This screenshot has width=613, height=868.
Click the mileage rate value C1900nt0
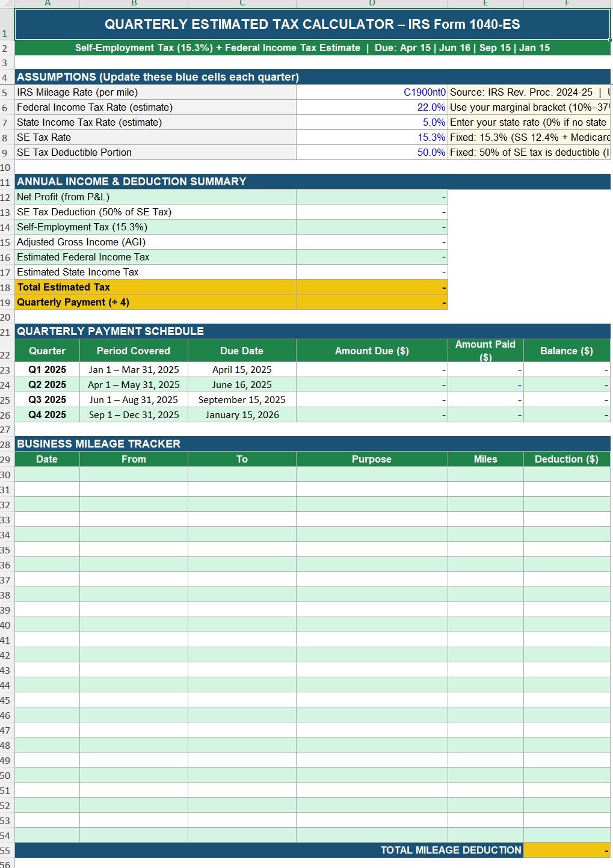tap(372, 92)
